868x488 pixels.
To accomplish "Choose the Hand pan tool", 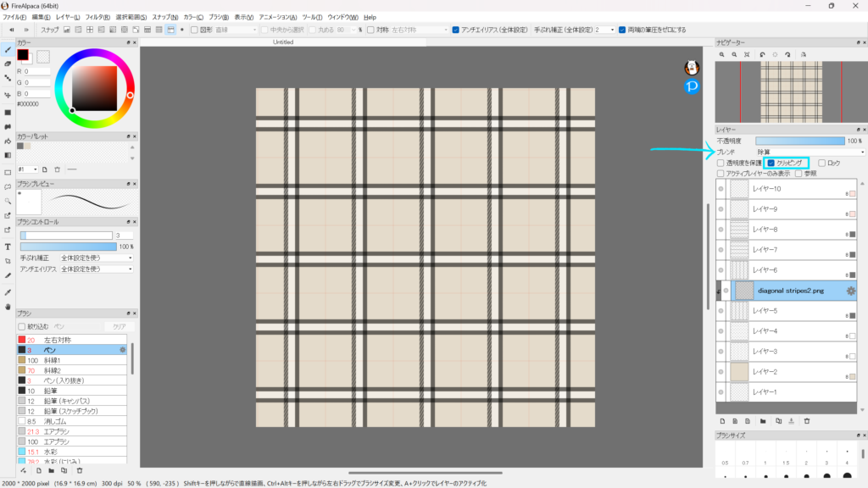I will click(8, 306).
